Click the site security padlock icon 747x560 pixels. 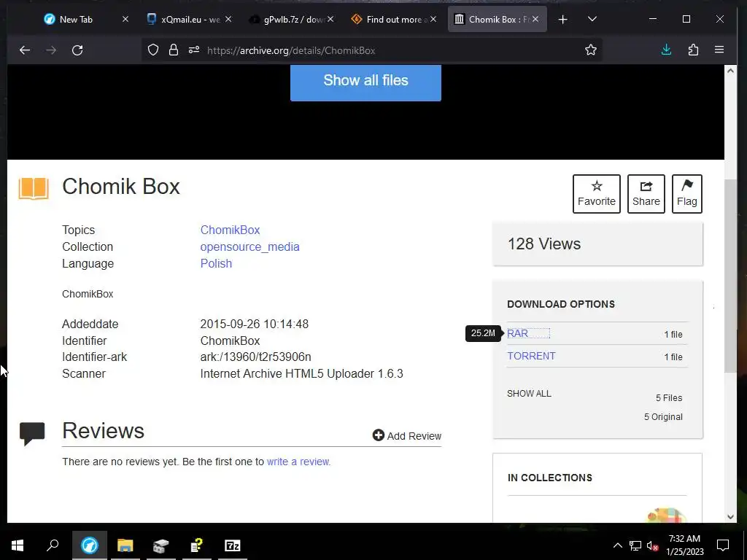click(x=174, y=50)
